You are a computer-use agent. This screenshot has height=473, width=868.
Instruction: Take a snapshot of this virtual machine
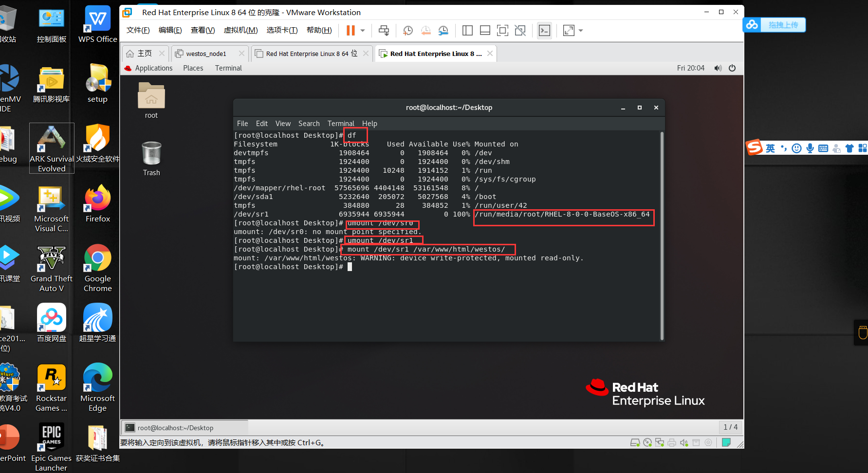[408, 31]
